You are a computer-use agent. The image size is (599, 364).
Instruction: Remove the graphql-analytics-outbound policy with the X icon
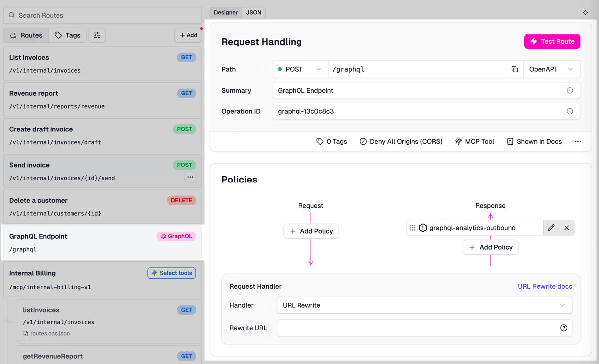(x=567, y=228)
